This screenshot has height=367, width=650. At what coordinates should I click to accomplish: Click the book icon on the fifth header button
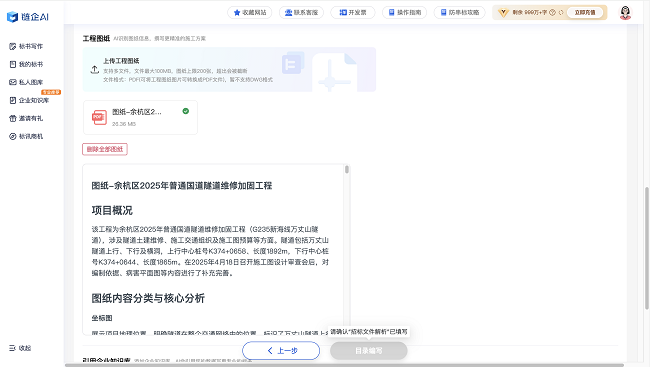point(443,12)
